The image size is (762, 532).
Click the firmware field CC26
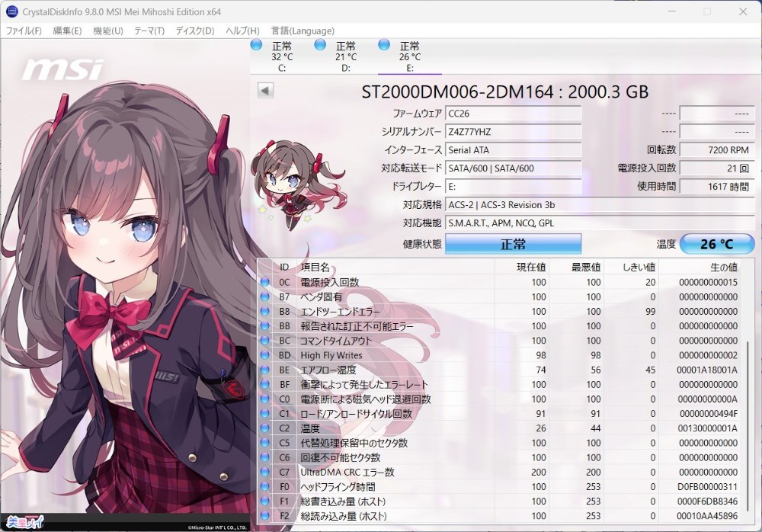coord(513,114)
